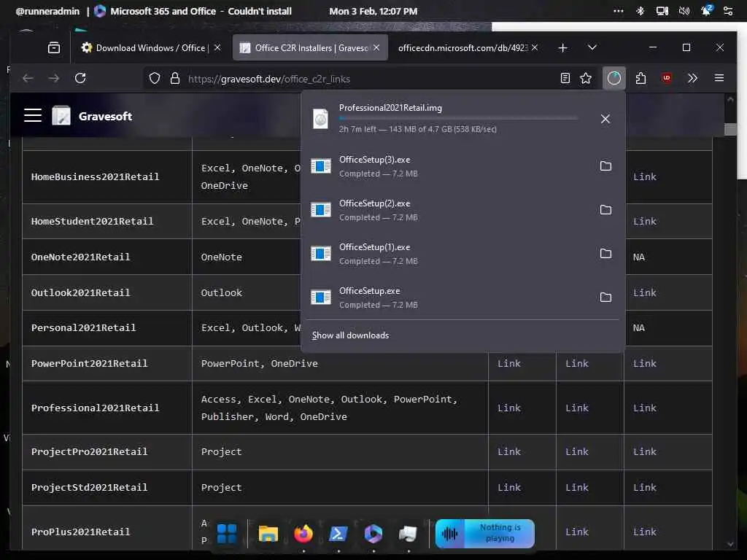Viewport: 747px width, 560px height.
Task: Go back with the browser back arrow
Action: [28, 79]
